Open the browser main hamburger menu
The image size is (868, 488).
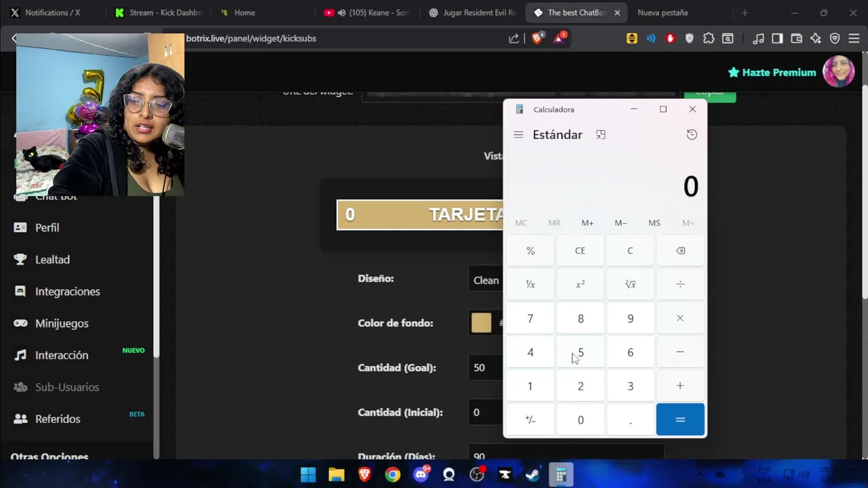coord(854,39)
